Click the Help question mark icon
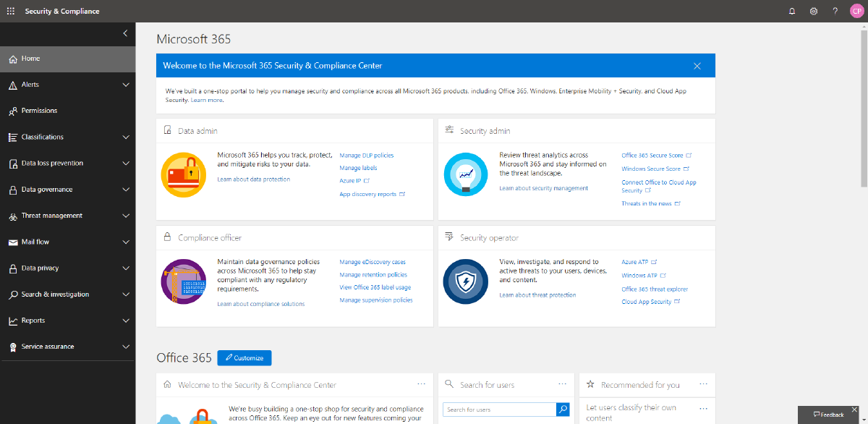 point(835,11)
